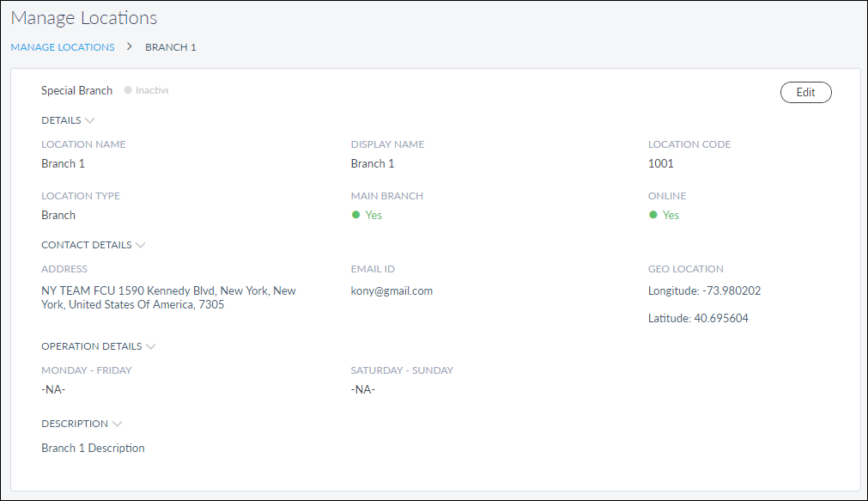Image resolution: width=868 pixels, height=501 pixels.
Task: Click the Main Branch Yes value
Action: [373, 215]
